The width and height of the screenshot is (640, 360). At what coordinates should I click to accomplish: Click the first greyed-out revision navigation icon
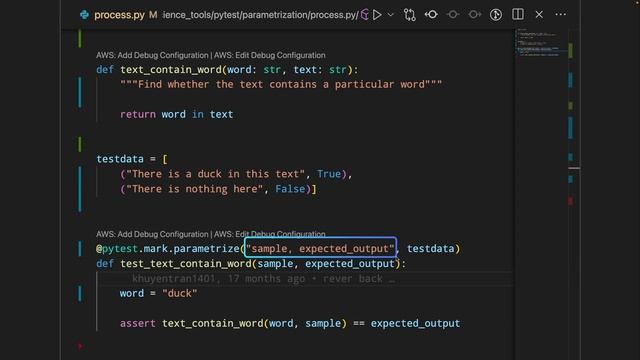(x=453, y=15)
